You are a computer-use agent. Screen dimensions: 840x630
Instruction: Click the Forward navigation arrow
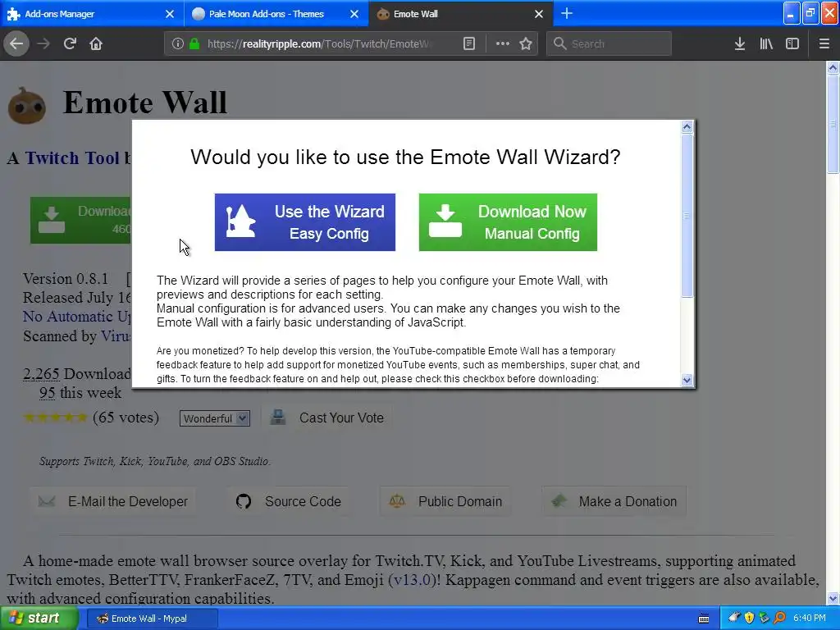(43, 43)
